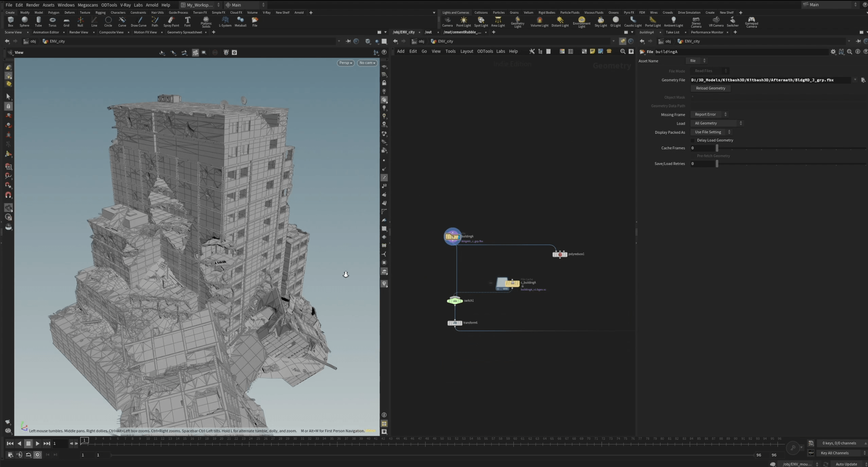Open the My_Worksp desktop dropdown

[x=200, y=5]
